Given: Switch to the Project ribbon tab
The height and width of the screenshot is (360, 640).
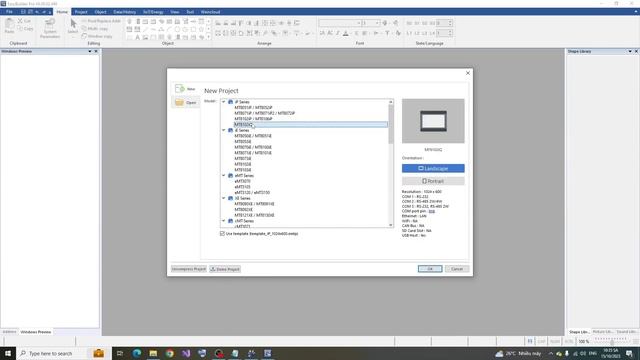Looking at the screenshot, I should (x=81, y=12).
